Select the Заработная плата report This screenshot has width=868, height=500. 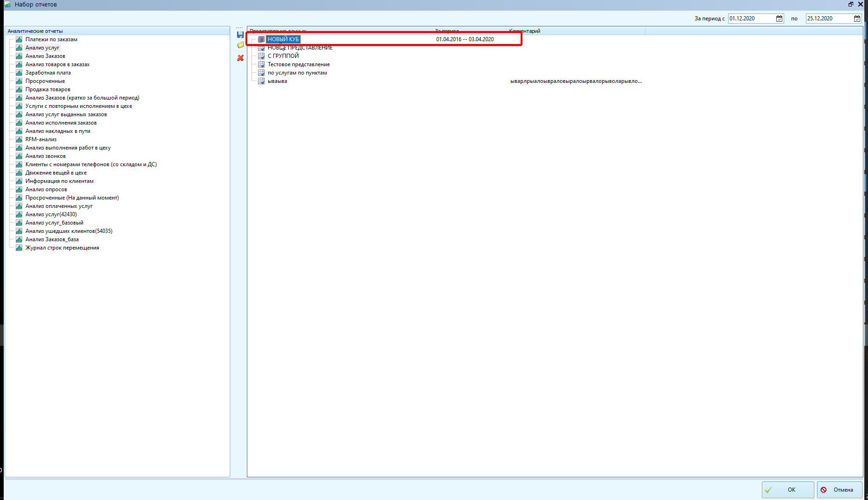pos(48,73)
